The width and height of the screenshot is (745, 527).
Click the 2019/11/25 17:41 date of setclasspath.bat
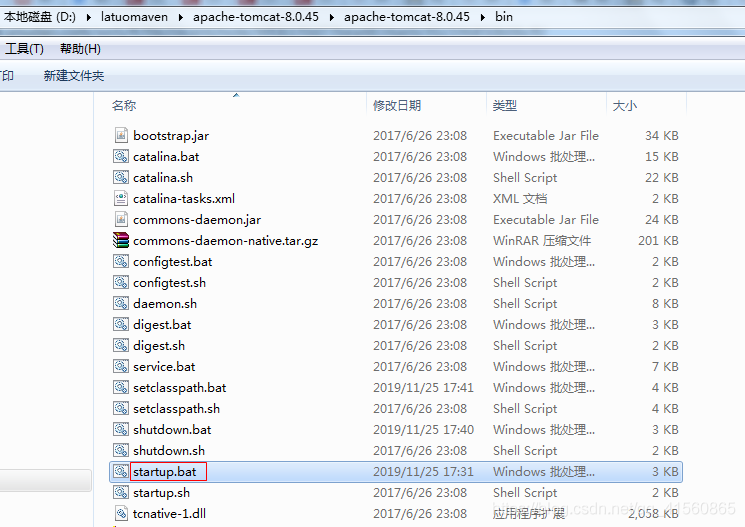423,388
